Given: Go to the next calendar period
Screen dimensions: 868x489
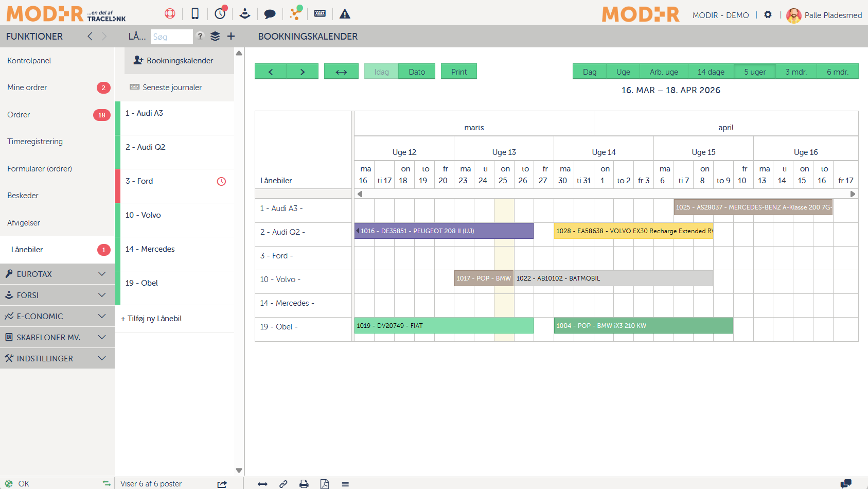Looking at the screenshot, I should [x=303, y=72].
